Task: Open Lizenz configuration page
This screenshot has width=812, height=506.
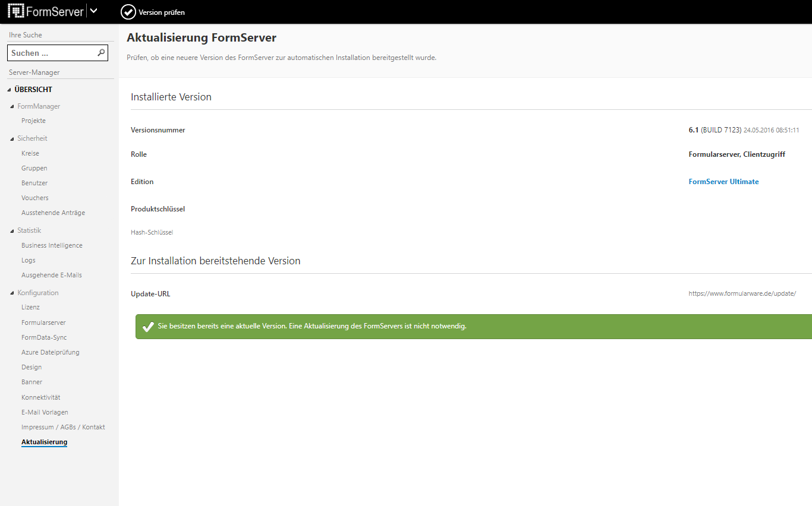Action: click(x=31, y=307)
